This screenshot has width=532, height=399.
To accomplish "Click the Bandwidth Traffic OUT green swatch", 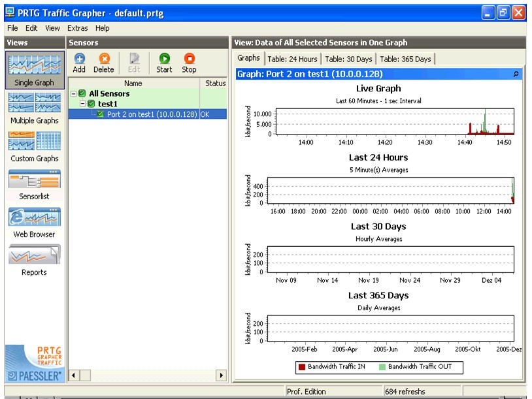I will pyautogui.click(x=382, y=367).
